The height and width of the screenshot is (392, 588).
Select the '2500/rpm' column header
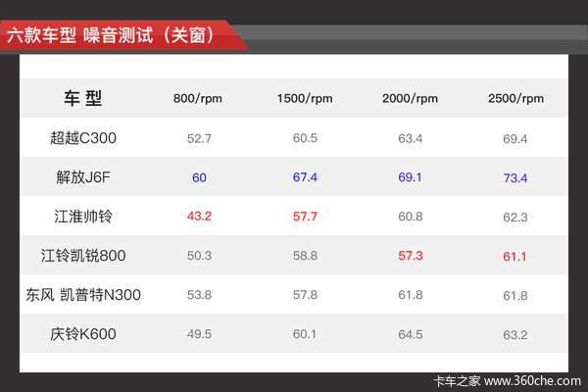coord(516,99)
